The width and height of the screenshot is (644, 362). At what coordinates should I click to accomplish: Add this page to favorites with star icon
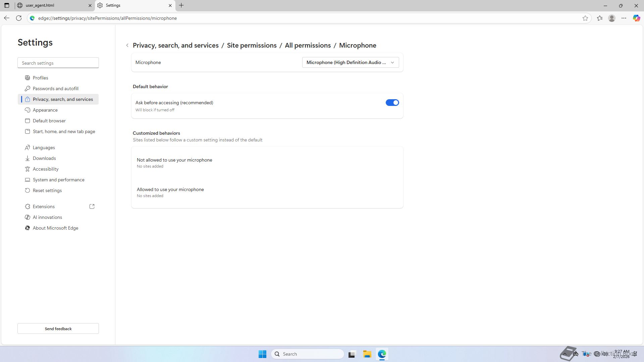[x=585, y=18]
